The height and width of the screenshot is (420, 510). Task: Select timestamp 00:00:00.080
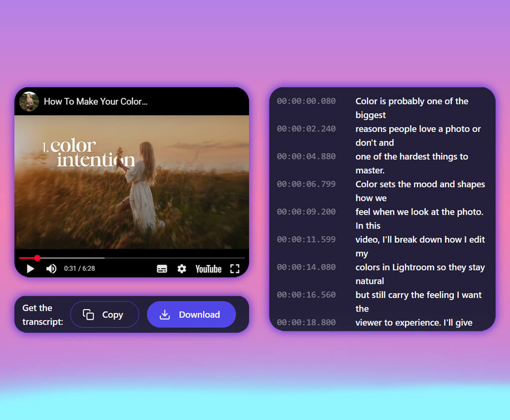[x=306, y=101]
